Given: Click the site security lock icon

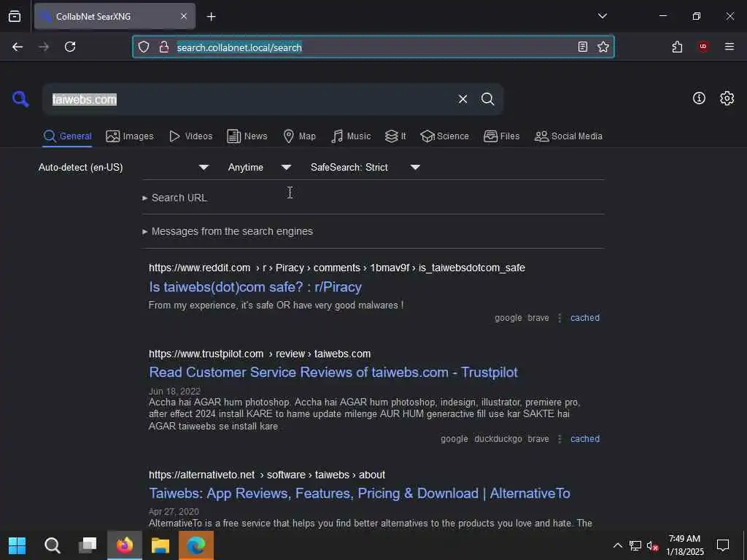Looking at the screenshot, I should coord(164,47).
